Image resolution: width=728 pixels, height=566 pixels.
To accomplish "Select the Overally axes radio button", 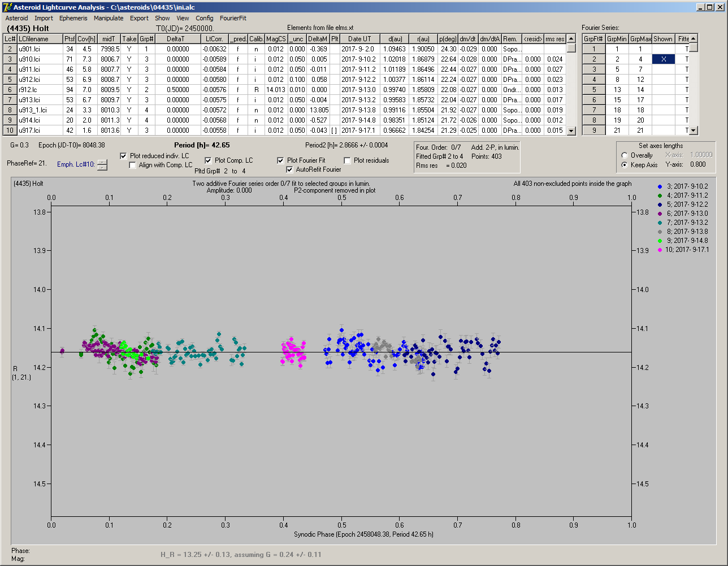I will (625, 155).
